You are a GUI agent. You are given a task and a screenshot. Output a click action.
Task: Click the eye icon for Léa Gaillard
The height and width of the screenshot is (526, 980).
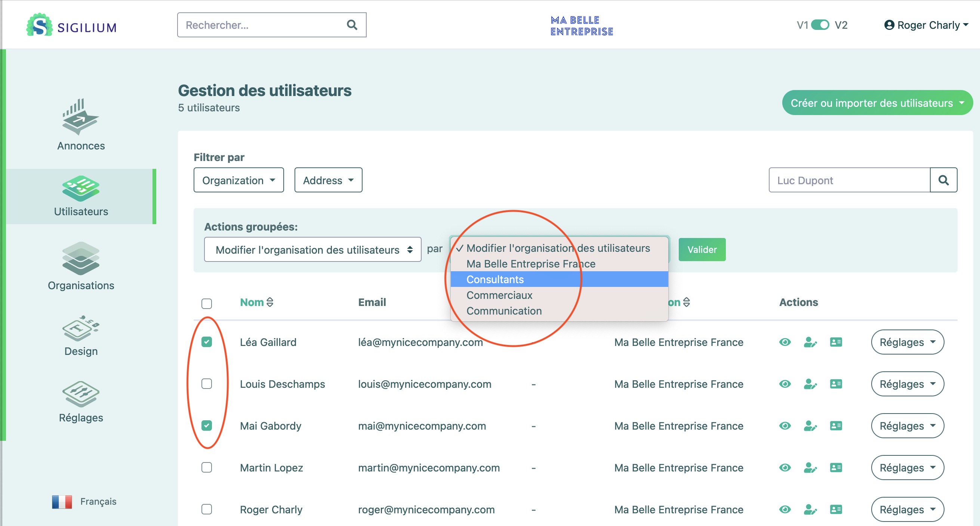click(785, 342)
